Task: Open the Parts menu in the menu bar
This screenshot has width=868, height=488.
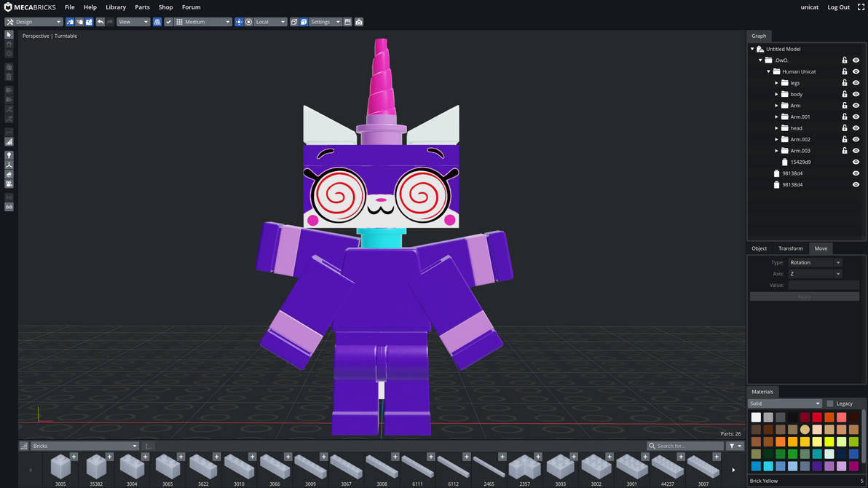Action: [x=141, y=7]
